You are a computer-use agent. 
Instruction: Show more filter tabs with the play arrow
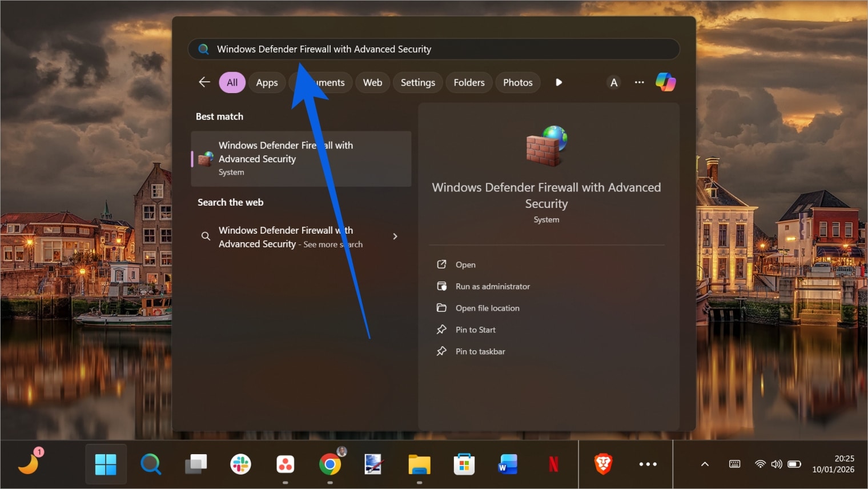pos(559,82)
